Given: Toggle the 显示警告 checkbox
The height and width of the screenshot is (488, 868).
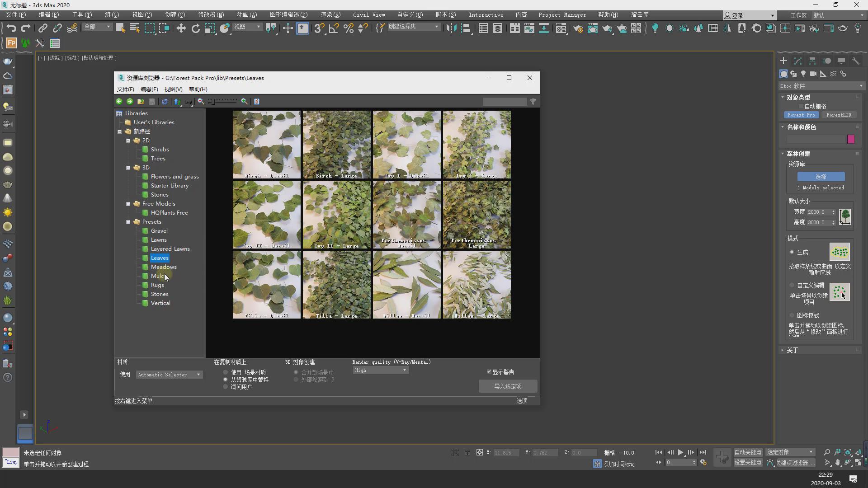Looking at the screenshot, I should point(489,372).
